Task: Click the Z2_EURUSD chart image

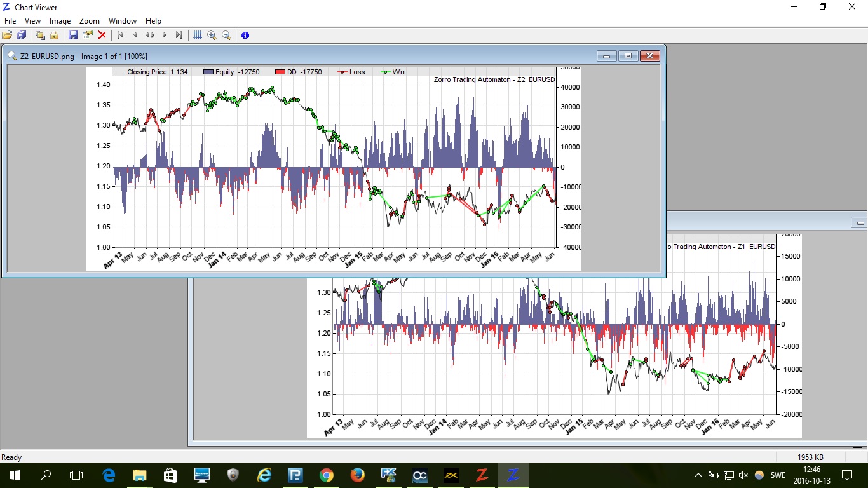Action: 334,168
